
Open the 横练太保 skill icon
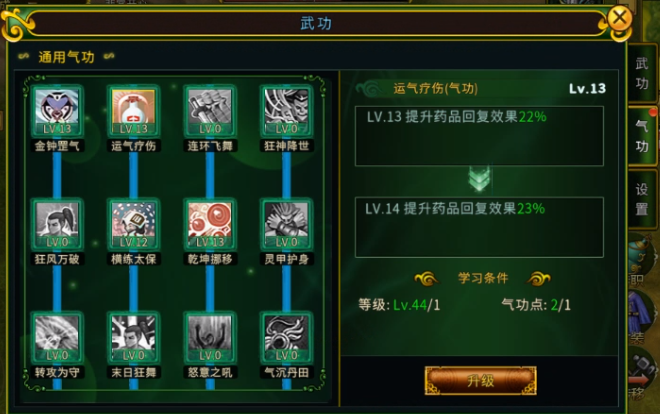coord(133,225)
